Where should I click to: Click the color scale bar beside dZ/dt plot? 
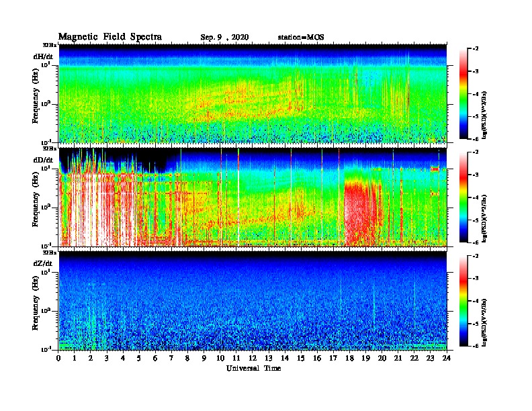[x=463, y=301]
